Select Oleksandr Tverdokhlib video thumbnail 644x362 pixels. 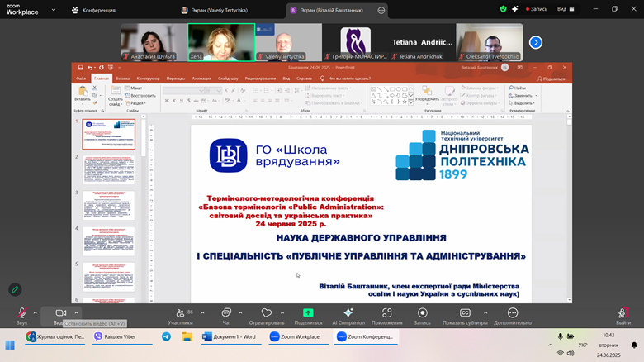click(490, 42)
